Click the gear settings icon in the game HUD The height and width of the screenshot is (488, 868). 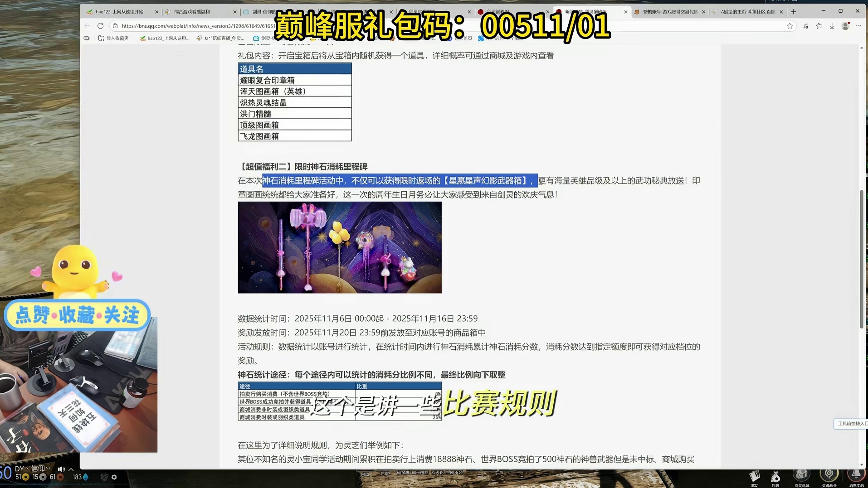point(114,477)
